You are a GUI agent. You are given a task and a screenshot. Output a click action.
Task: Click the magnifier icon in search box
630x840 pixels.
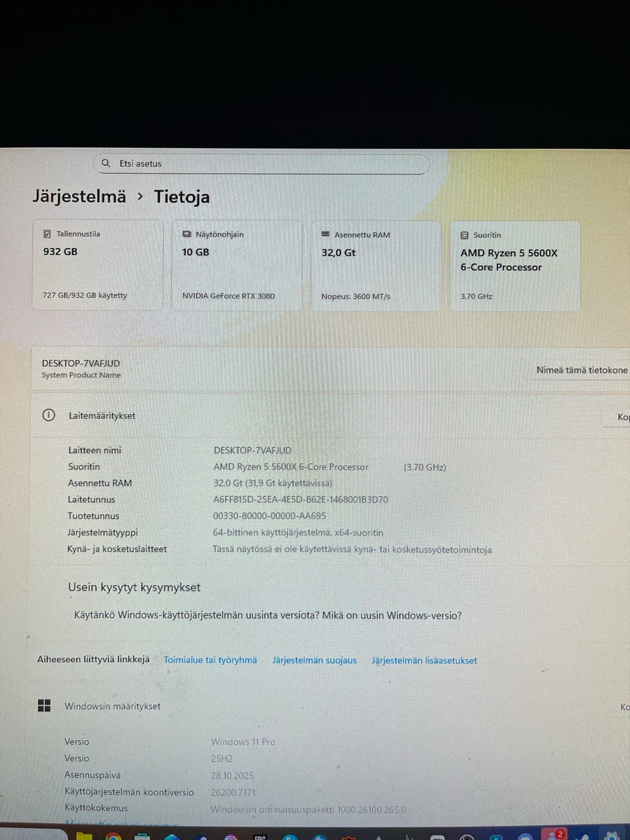[106, 163]
